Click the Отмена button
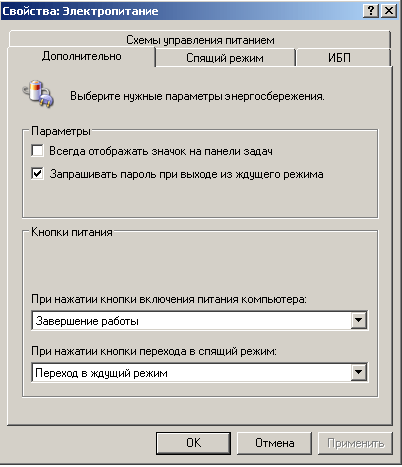This screenshot has height=467, width=402. (275, 443)
